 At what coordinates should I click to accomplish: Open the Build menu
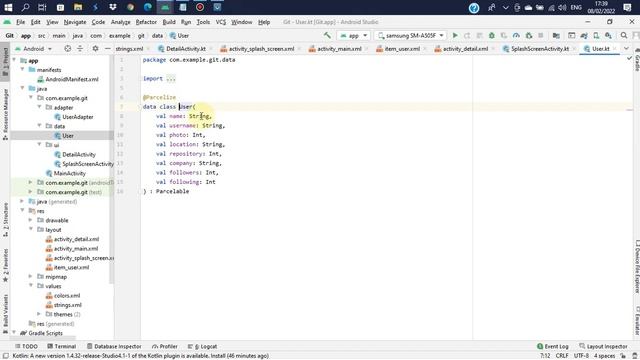click(169, 22)
